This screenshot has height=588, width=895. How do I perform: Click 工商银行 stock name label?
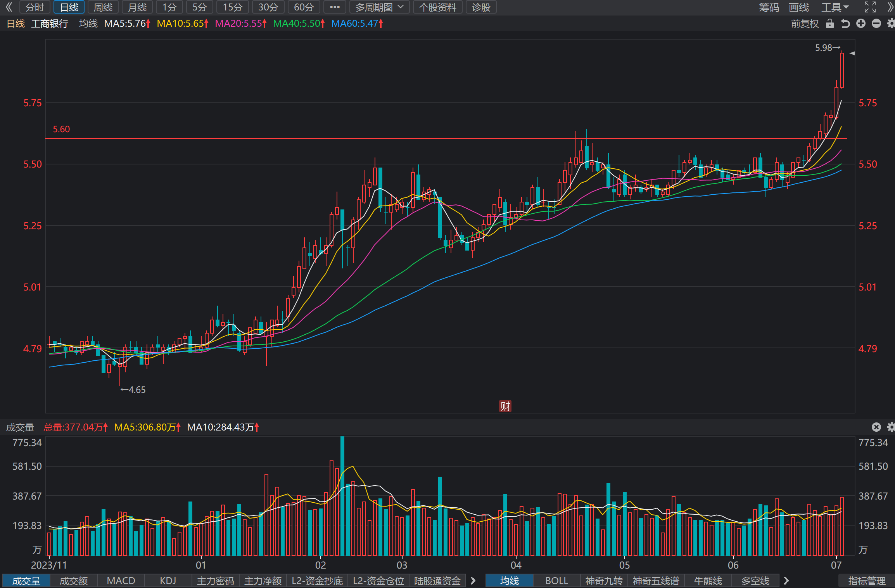point(50,24)
